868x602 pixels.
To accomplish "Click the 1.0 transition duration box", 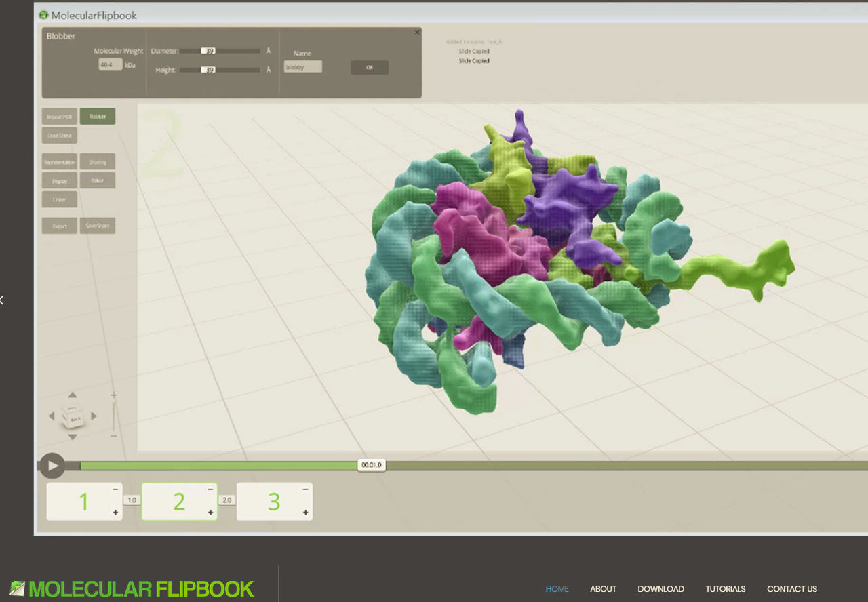I will pyautogui.click(x=132, y=500).
